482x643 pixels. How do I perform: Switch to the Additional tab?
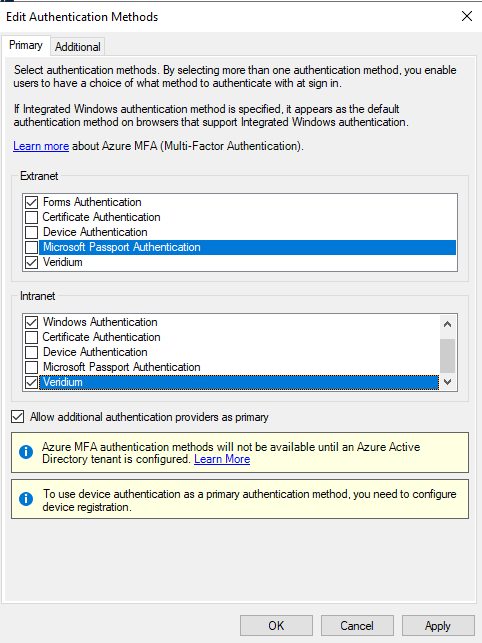coord(78,47)
